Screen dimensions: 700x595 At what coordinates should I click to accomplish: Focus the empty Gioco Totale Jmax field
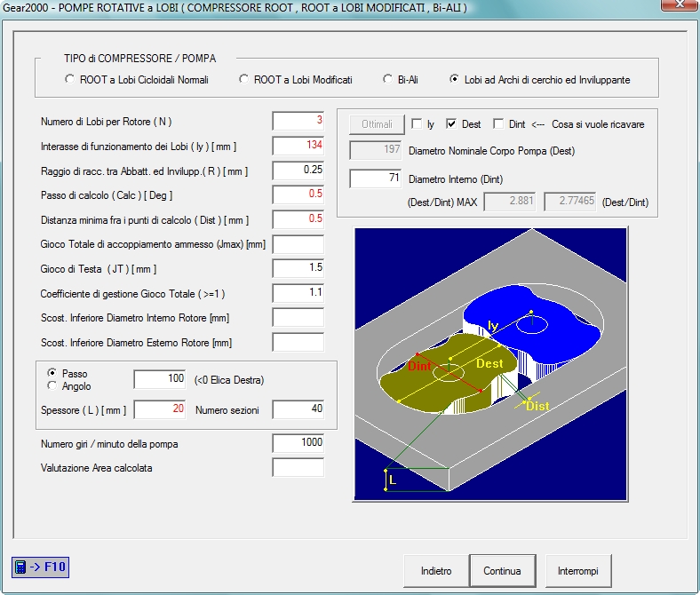click(x=298, y=244)
